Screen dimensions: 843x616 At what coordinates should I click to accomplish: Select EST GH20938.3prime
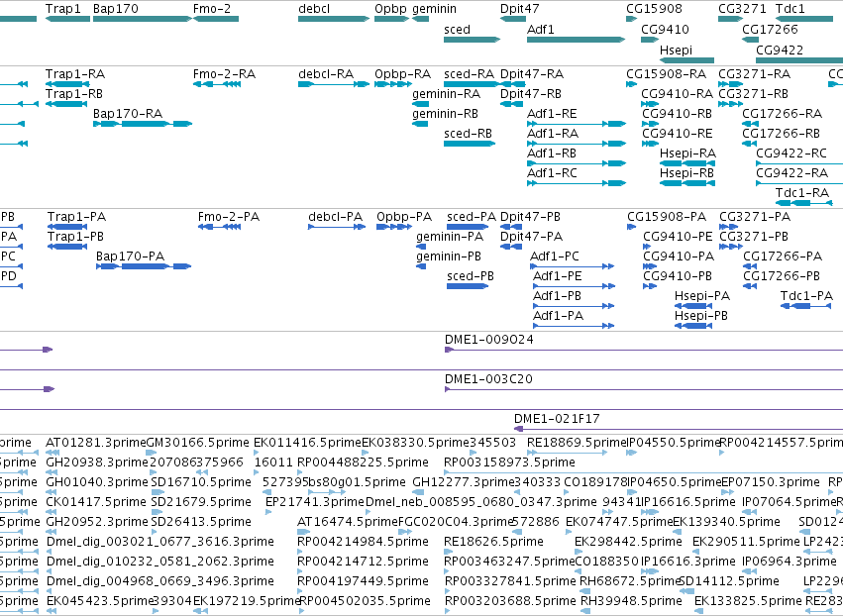(x=97, y=462)
